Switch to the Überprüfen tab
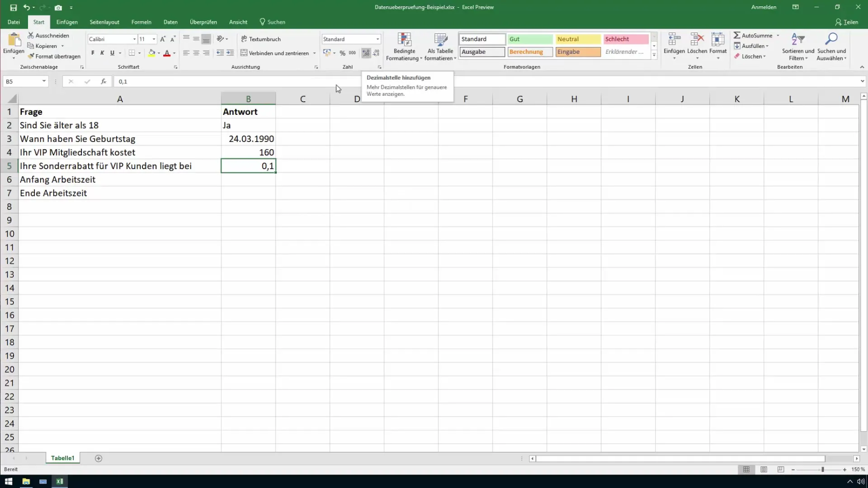Image resolution: width=868 pixels, height=488 pixels. coord(203,22)
